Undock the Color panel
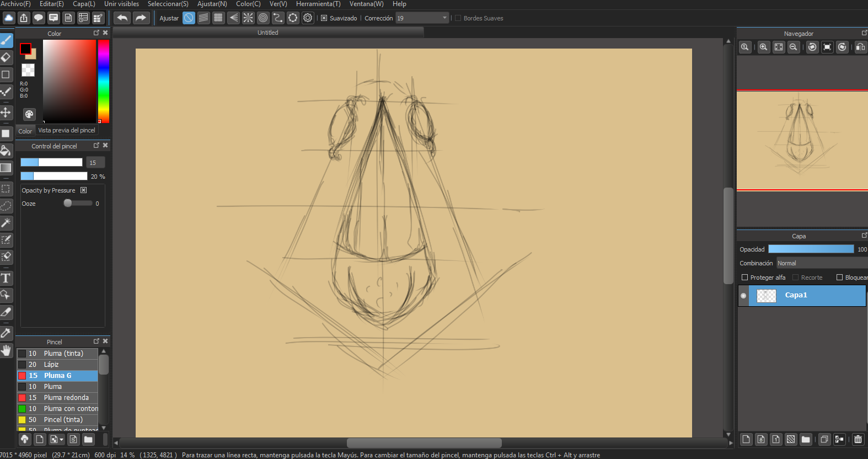Image resolution: width=868 pixels, height=459 pixels. click(x=97, y=33)
